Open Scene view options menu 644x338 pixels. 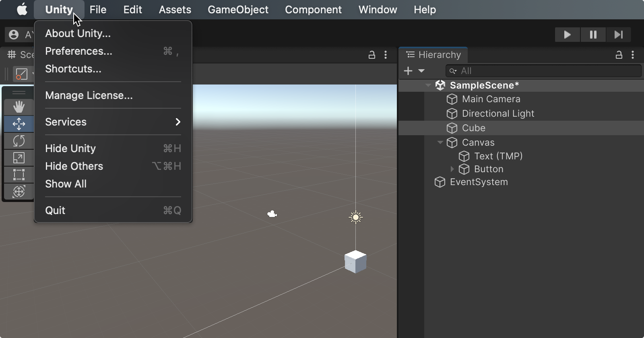386,55
